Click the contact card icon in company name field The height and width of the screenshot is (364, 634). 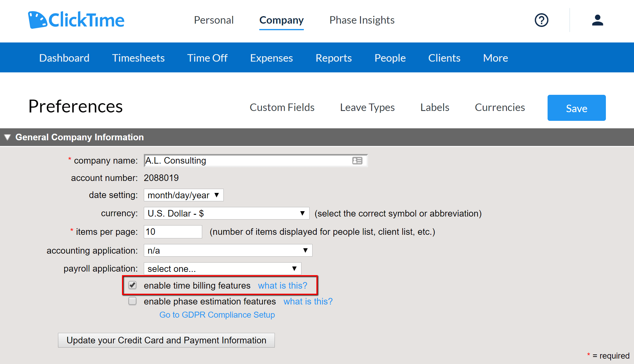(x=357, y=161)
